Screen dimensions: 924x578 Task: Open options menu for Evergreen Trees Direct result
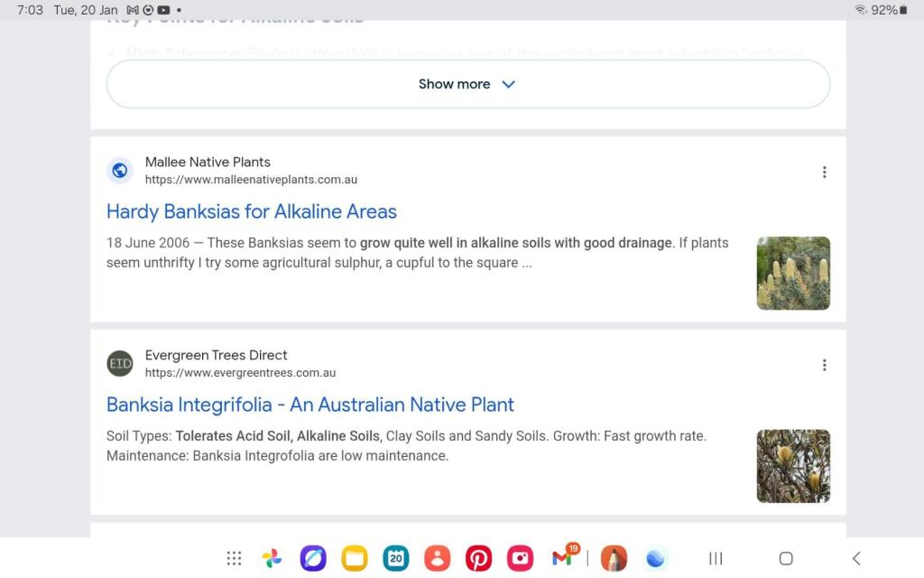(x=824, y=365)
